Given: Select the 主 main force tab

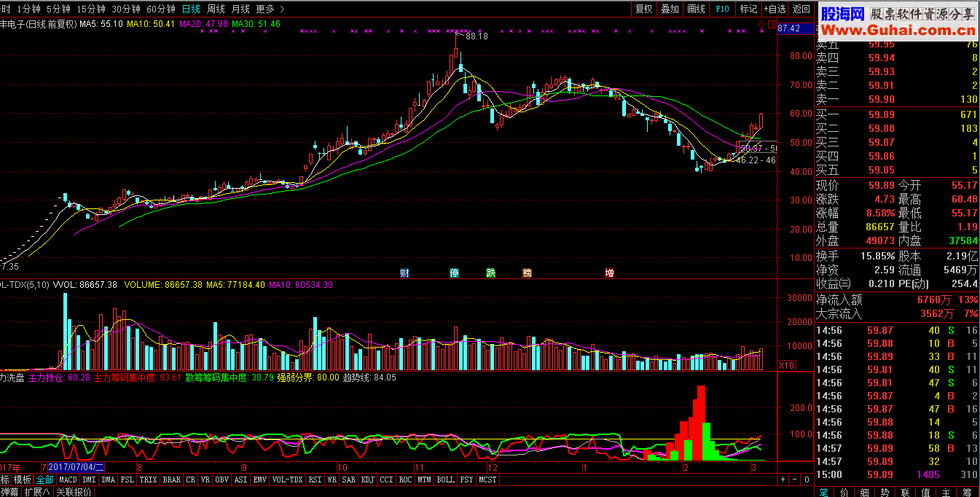Looking at the screenshot, I should 946,491.
